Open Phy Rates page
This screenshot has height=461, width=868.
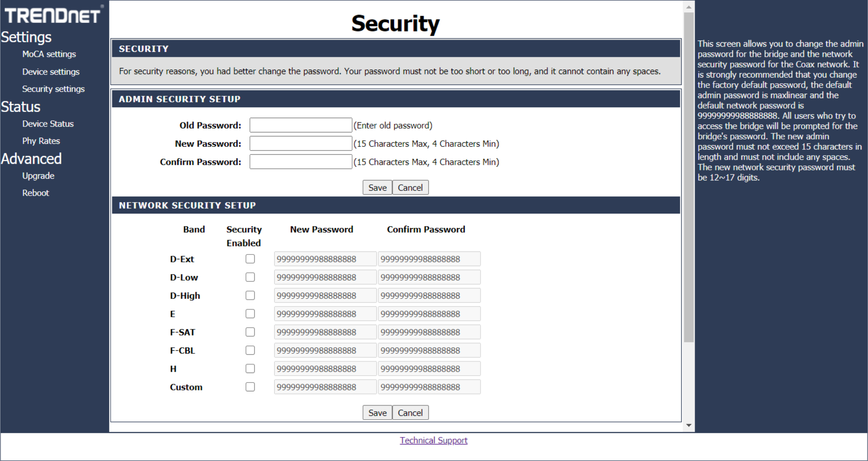41,141
